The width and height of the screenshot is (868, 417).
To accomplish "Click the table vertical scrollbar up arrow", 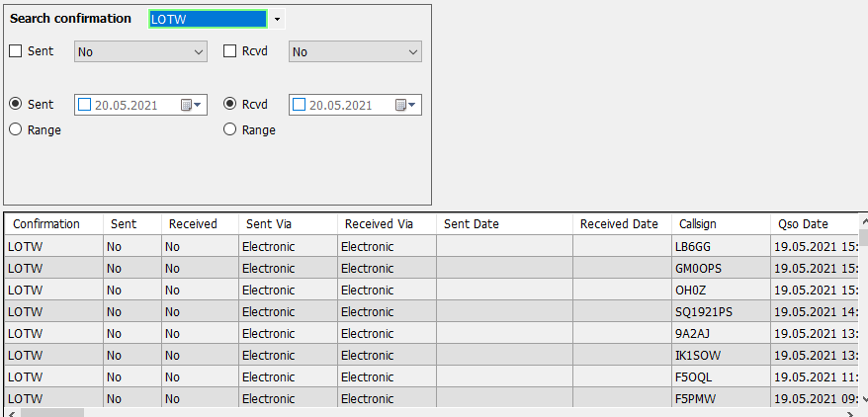I will [864, 220].
